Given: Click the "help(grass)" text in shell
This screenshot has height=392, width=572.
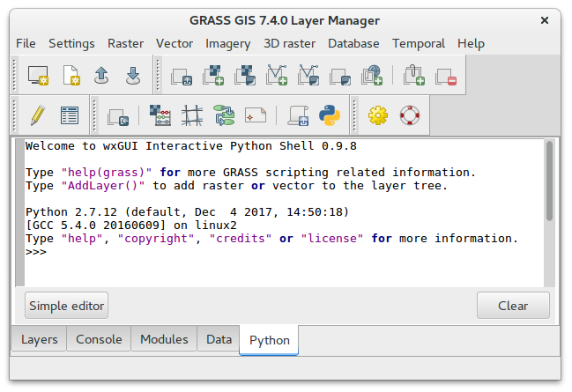Looking at the screenshot, I should click(106, 172).
